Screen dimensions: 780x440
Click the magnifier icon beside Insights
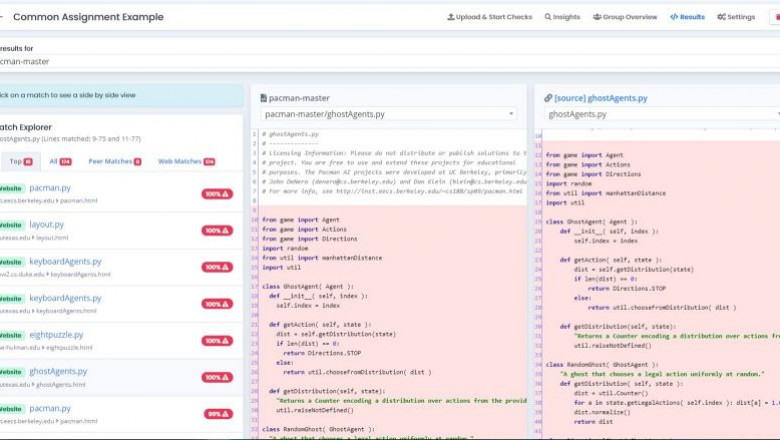tap(548, 17)
